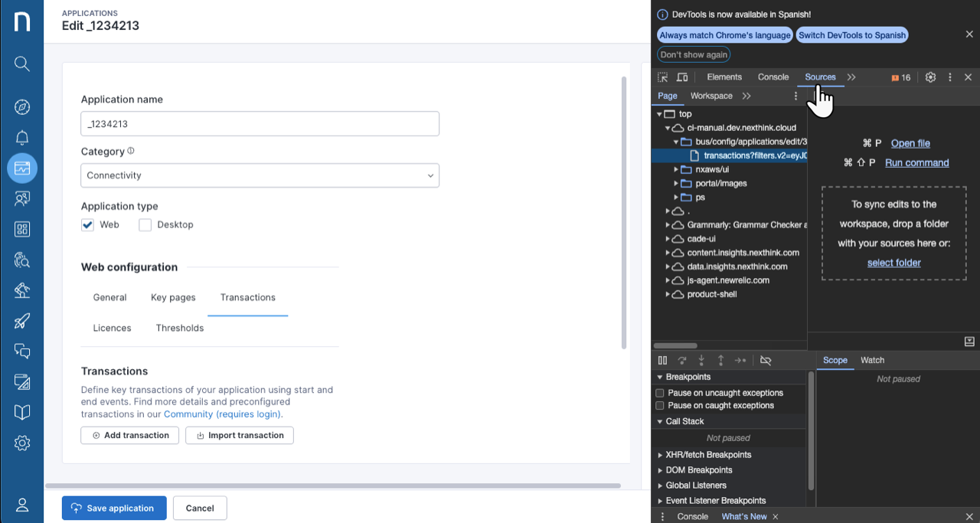Activate the DevTools inspect element picker

click(663, 77)
